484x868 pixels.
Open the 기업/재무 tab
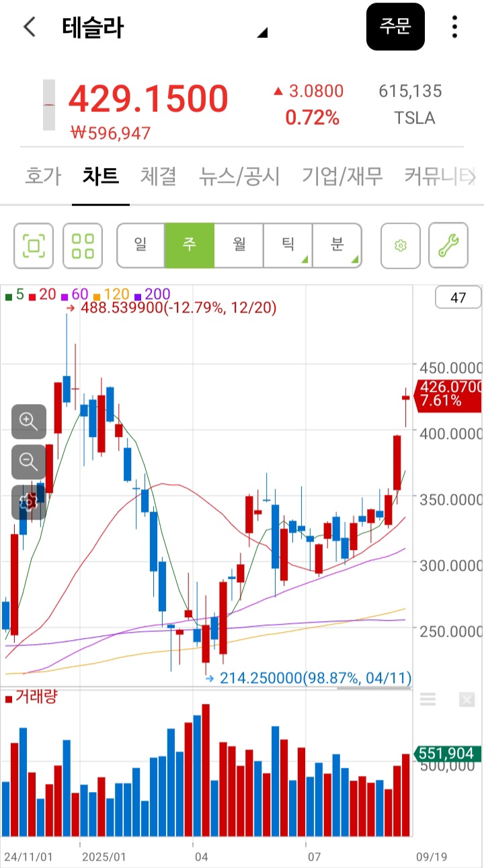pos(342,176)
